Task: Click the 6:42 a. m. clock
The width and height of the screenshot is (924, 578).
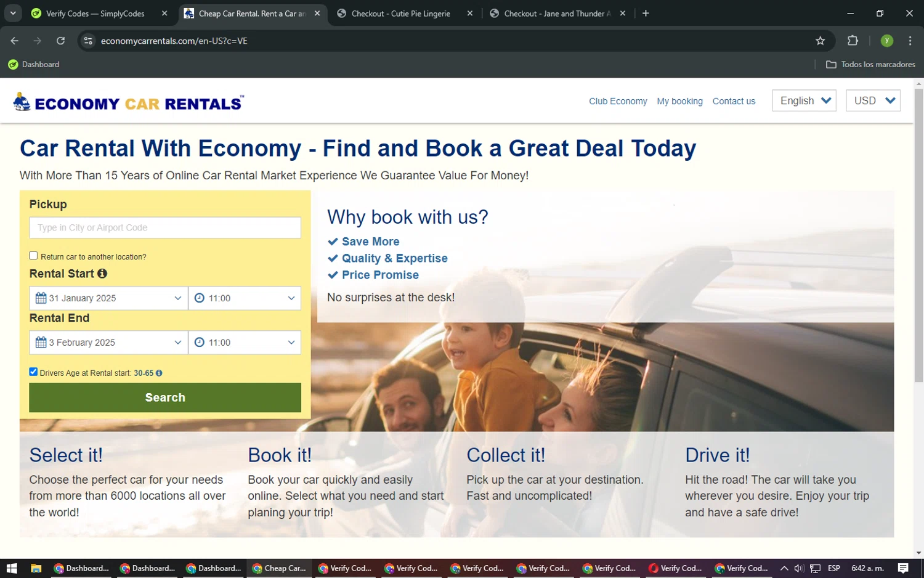Action: click(x=867, y=568)
